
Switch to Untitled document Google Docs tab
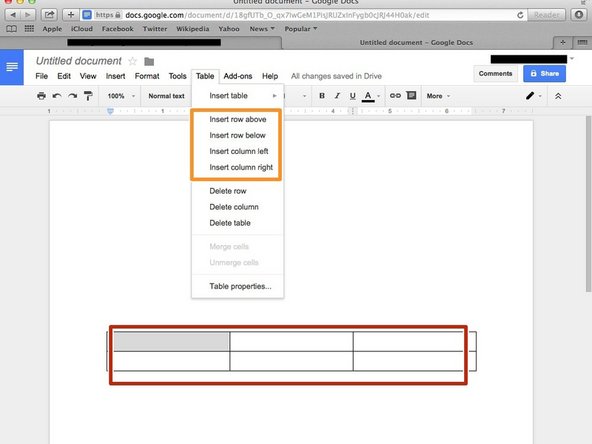(x=416, y=43)
